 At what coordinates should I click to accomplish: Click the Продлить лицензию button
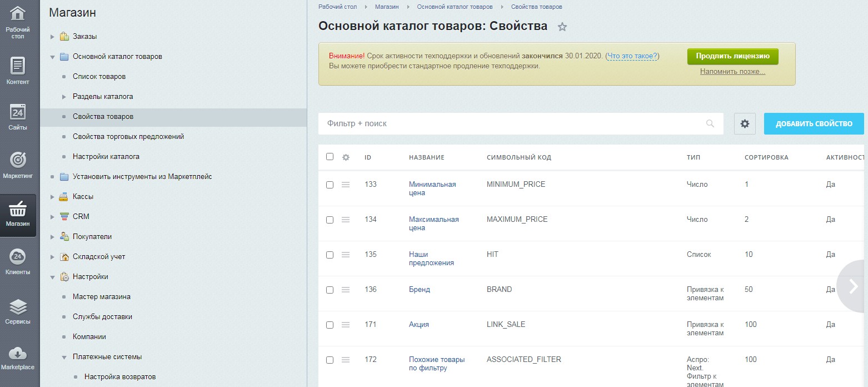(x=732, y=56)
